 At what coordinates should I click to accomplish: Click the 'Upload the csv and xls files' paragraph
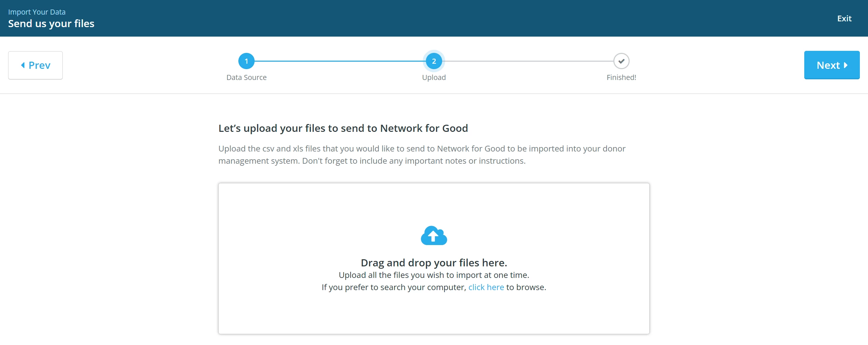422,155
